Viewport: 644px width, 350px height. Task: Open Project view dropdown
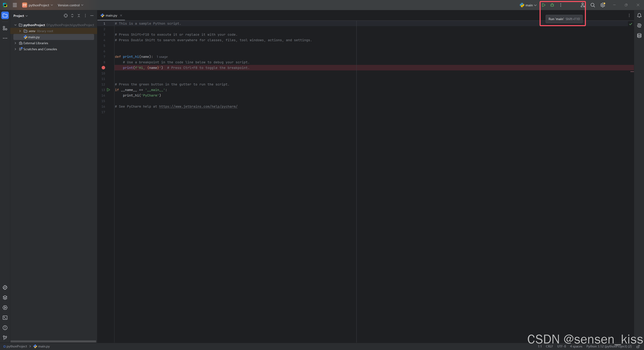[x=20, y=16]
